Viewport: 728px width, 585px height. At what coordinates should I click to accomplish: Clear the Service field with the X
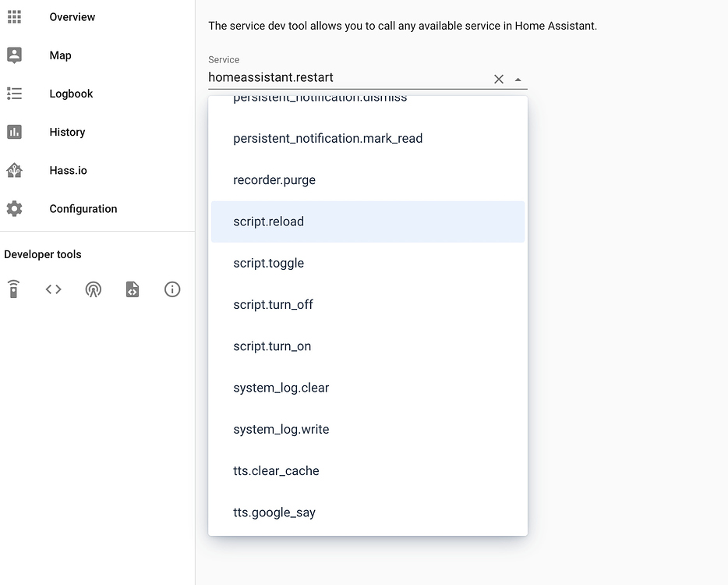pos(499,79)
